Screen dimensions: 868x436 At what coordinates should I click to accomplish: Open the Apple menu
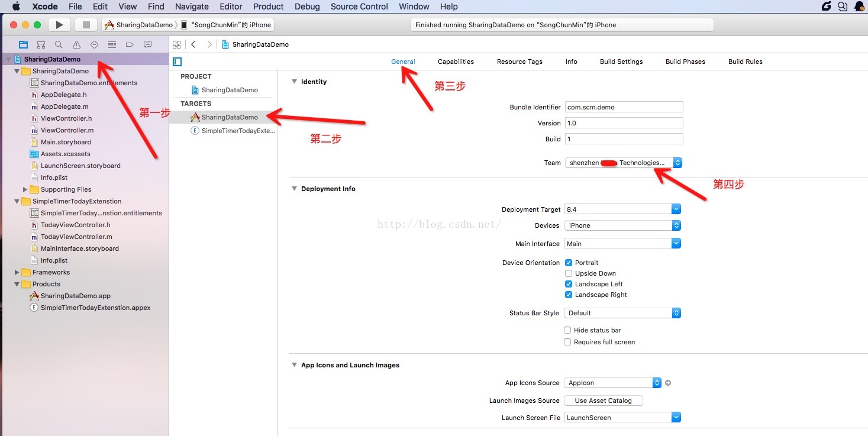click(16, 7)
